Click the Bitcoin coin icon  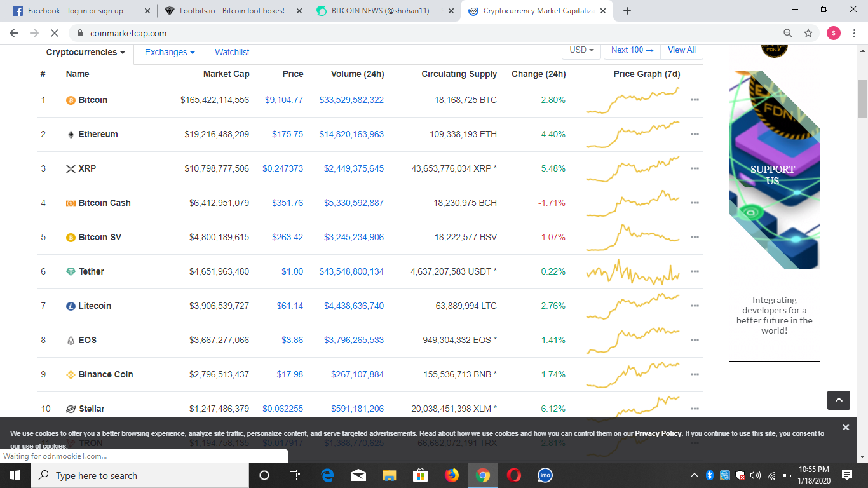coord(70,100)
